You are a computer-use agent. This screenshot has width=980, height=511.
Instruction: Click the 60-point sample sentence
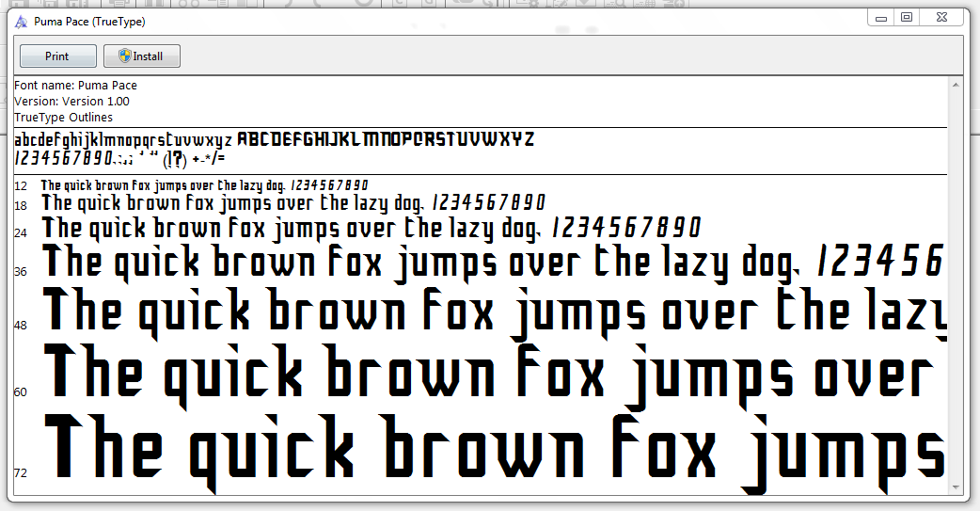click(x=489, y=375)
